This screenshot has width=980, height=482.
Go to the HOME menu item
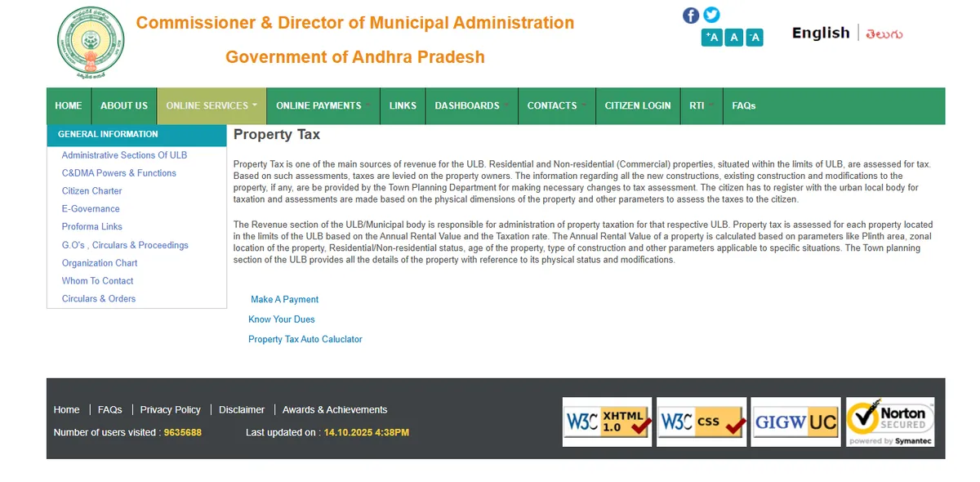coord(68,105)
